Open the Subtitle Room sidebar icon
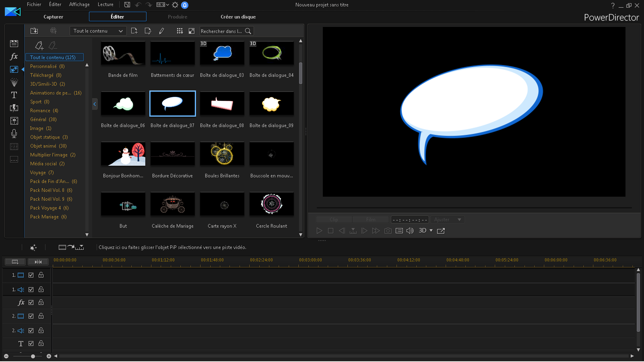Screen dimensions: 644x362 click(x=14, y=159)
